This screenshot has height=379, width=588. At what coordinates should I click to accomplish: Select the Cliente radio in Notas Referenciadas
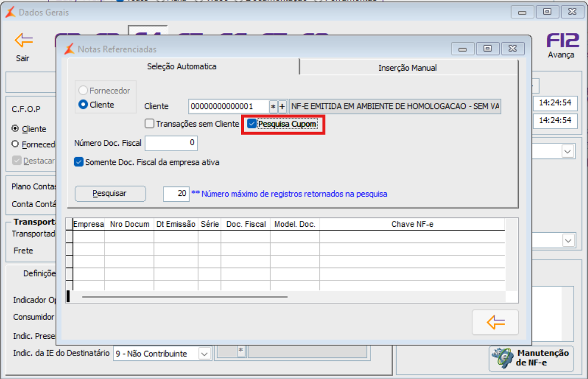tap(83, 104)
